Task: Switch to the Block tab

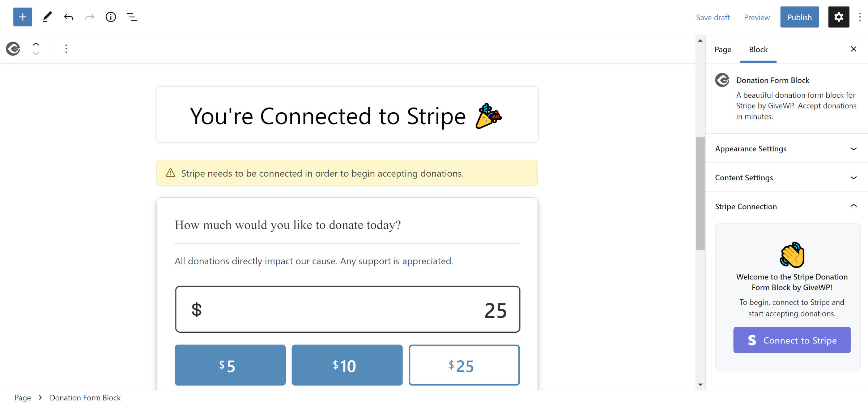Action: coord(758,49)
